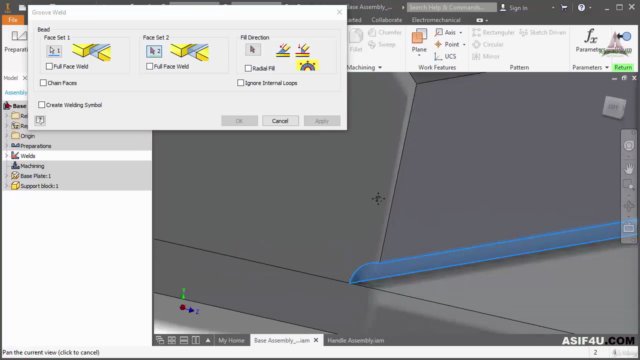Screen dimensions: 640x360
Task: Select the Base Plate:1 tree item
Action: [36, 176]
